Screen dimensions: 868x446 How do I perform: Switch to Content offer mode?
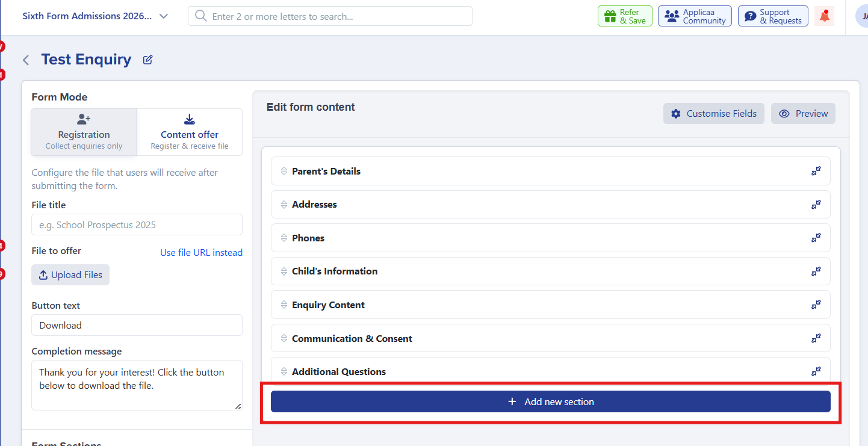click(x=190, y=132)
